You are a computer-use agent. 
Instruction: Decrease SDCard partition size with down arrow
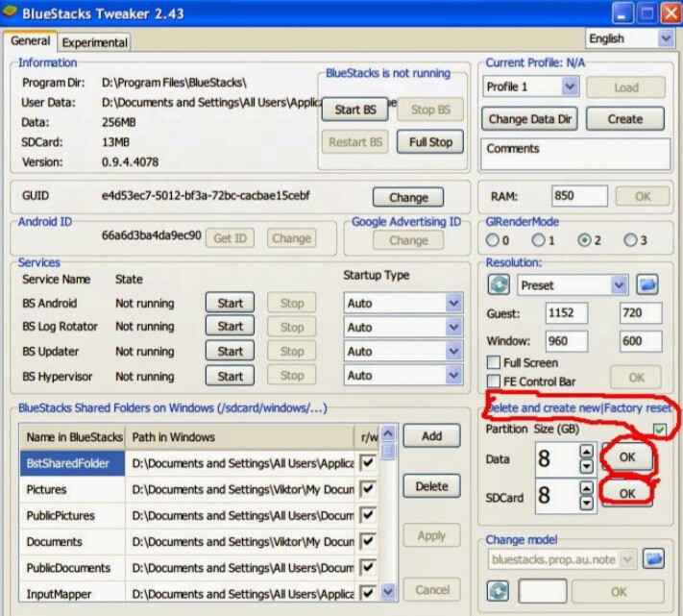586,505
